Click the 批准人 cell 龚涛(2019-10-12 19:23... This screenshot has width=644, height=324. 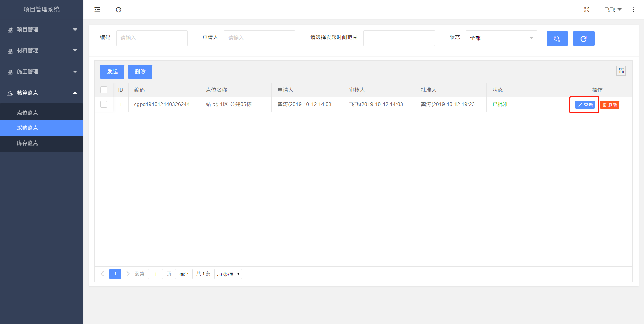pyautogui.click(x=450, y=104)
